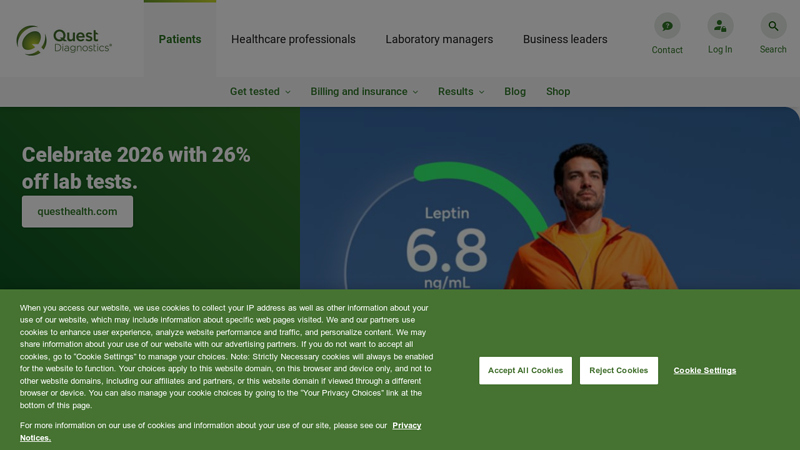Accept All Cookies in banner

click(525, 370)
